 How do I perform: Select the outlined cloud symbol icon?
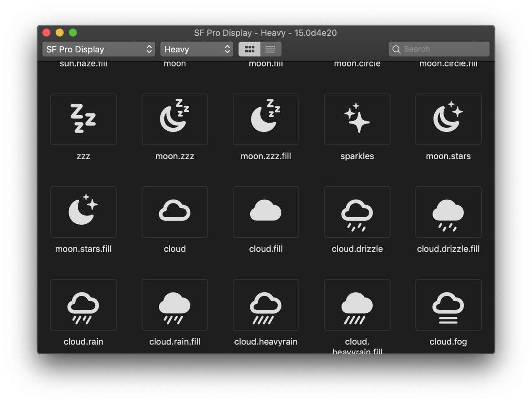(x=175, y=212)
